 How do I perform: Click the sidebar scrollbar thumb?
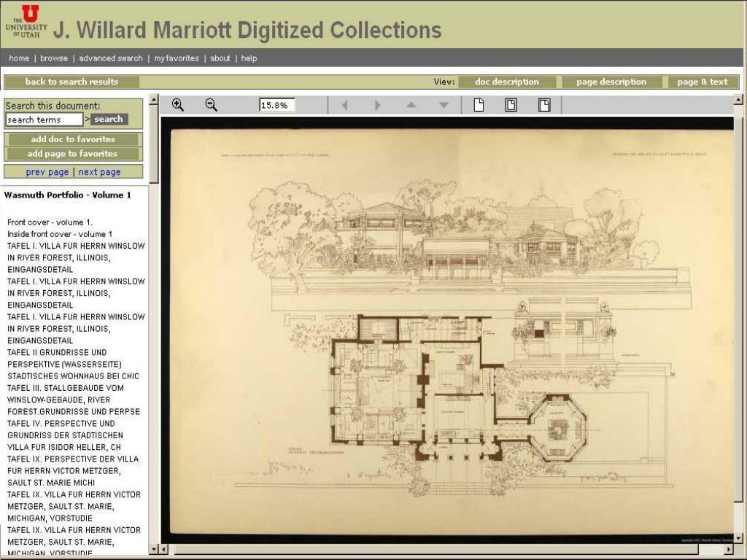(x=153, y=144)
